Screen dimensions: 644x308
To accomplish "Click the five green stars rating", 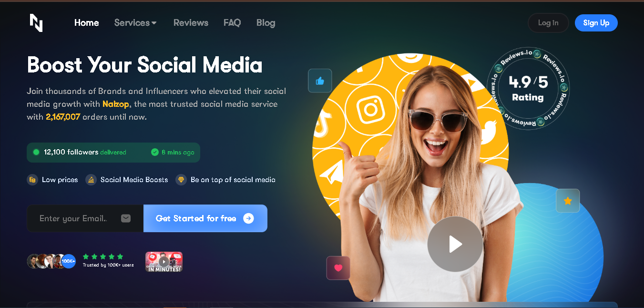I will (103, 257).
